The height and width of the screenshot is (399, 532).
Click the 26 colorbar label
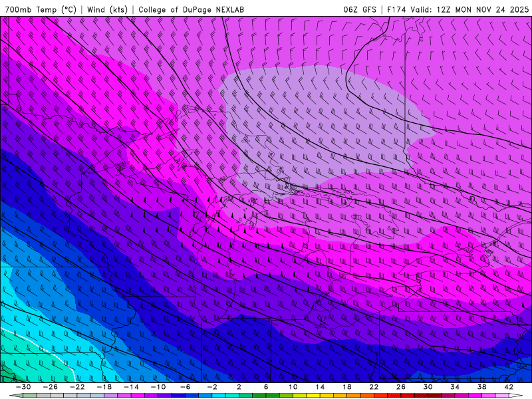[x=401, y=387]
